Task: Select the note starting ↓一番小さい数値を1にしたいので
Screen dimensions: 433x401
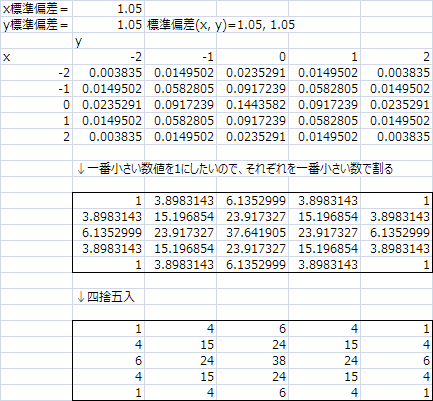Action: 234,169
